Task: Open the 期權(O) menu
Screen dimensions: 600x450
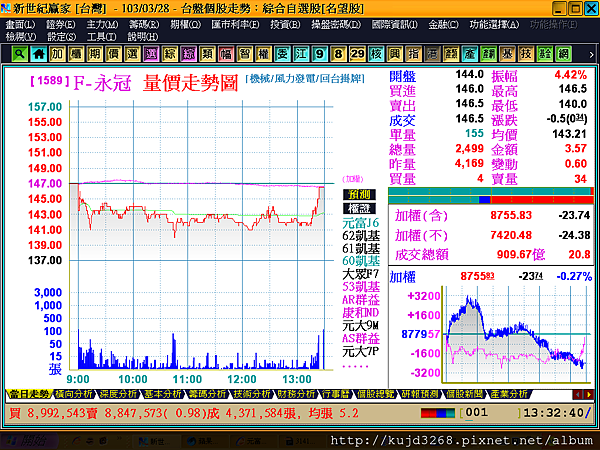Action: tap(185, 25)
